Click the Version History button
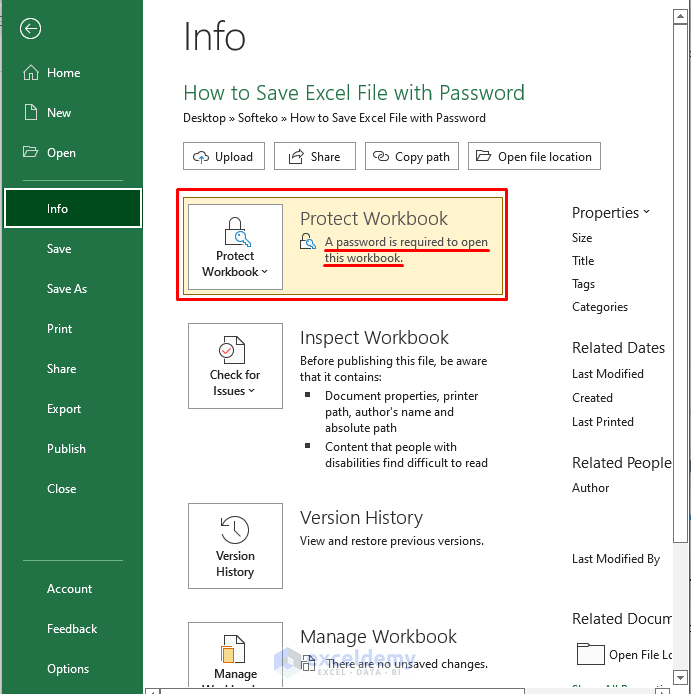This screenshot has width=691, height=694. 235,547
